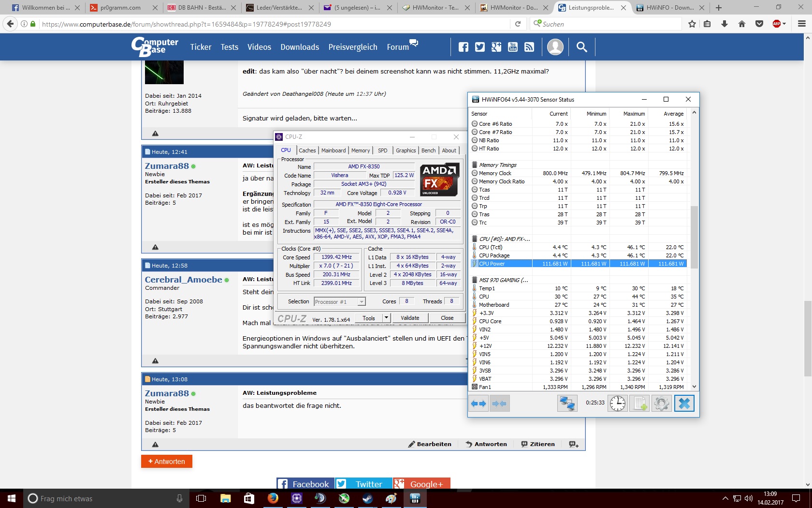Report Zumara88's 13:08 post with warning icon
812x508 pixels.
[x=155, y=444]
